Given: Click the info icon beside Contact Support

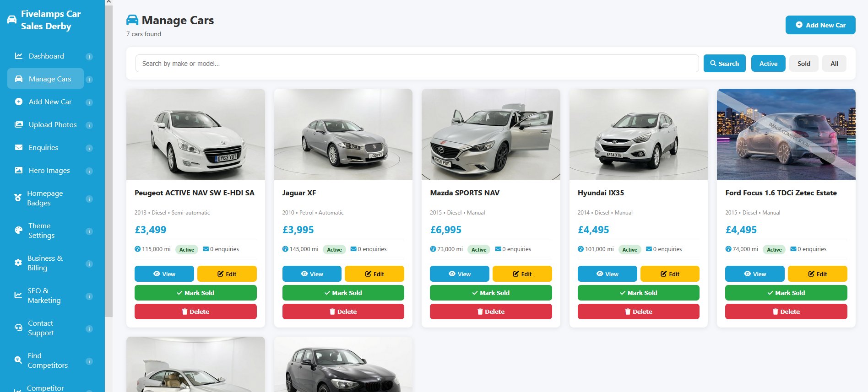Looking at the screenshot, I should (x=89, y=329).
